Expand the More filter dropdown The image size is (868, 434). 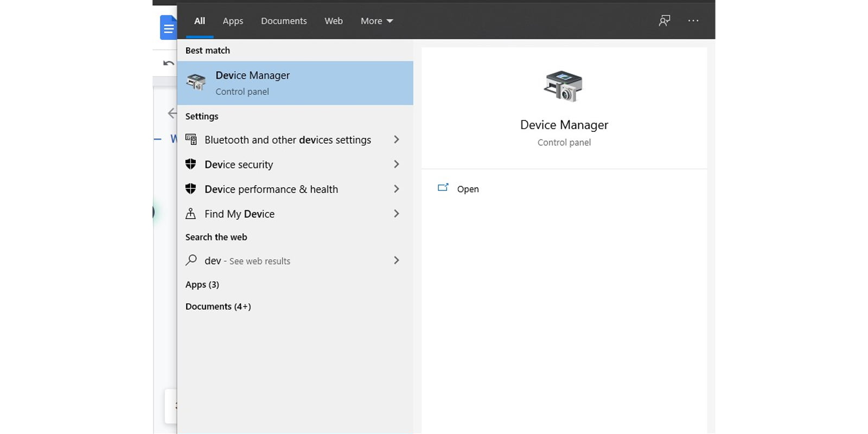tap(376, 21)
